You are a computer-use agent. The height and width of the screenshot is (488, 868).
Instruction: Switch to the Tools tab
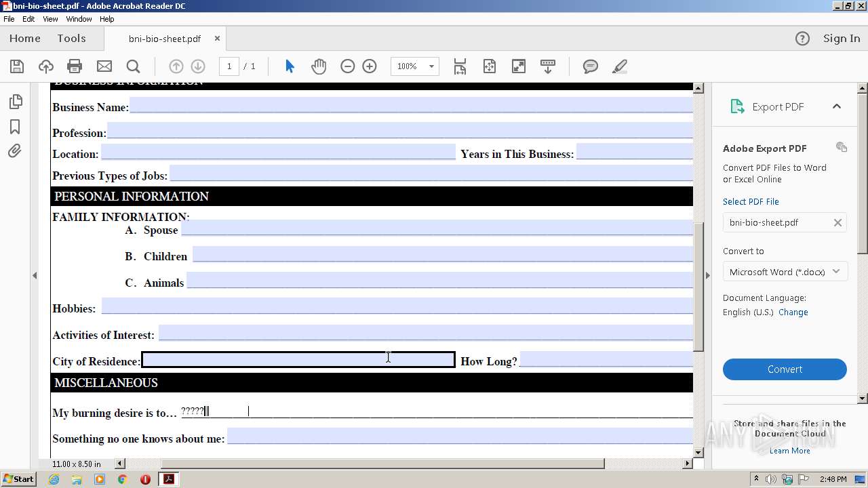pos(71,39)
